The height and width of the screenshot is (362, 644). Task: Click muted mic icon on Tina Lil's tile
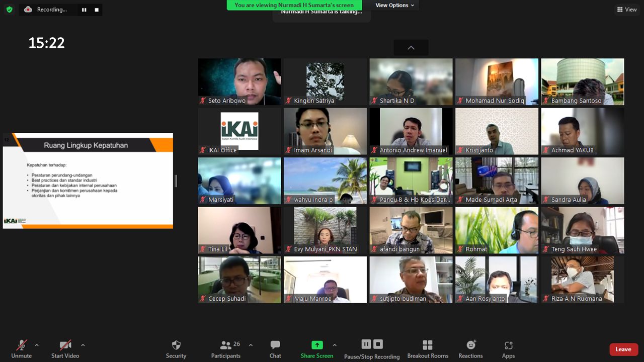pos(203,249)
